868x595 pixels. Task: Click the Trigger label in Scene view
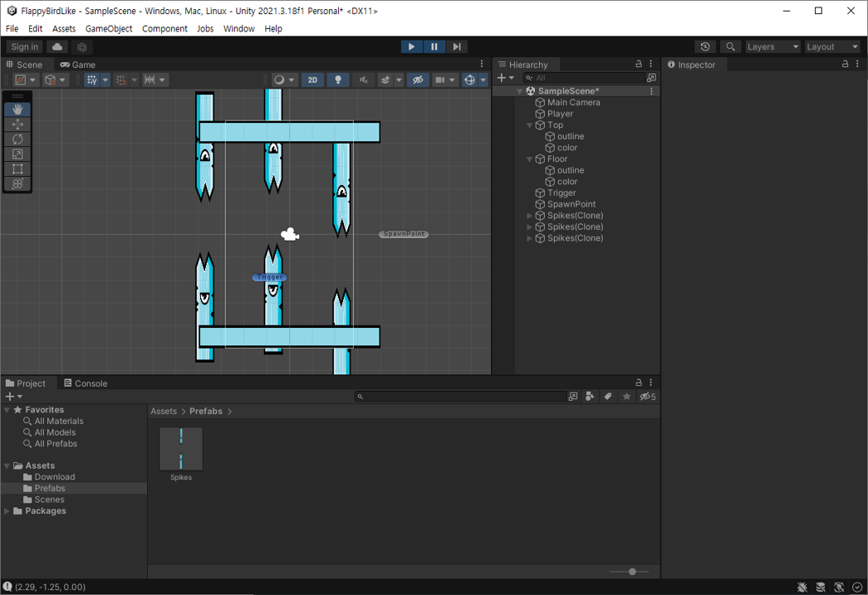click(269, 277)
